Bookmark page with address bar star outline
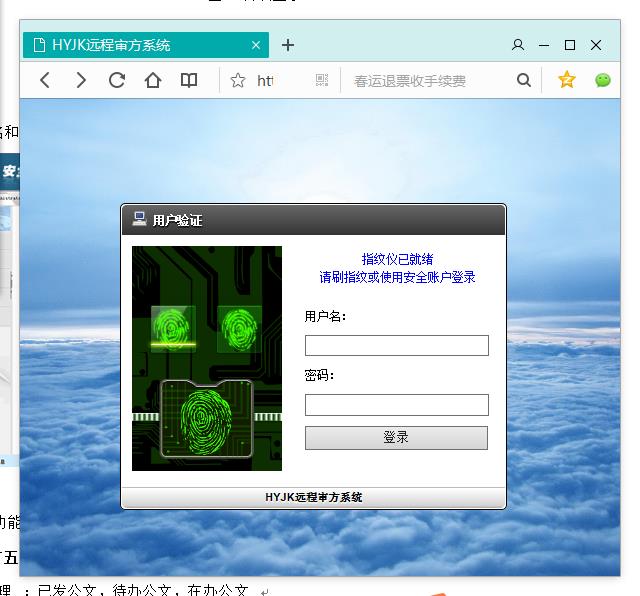Viewport: 640px width, 596px height. (238, 80)
